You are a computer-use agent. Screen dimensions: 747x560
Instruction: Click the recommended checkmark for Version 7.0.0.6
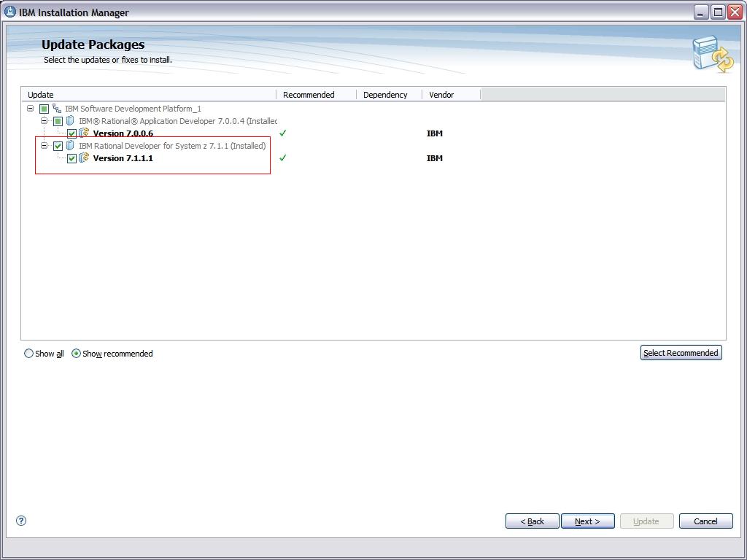click(x=282, y=133)
